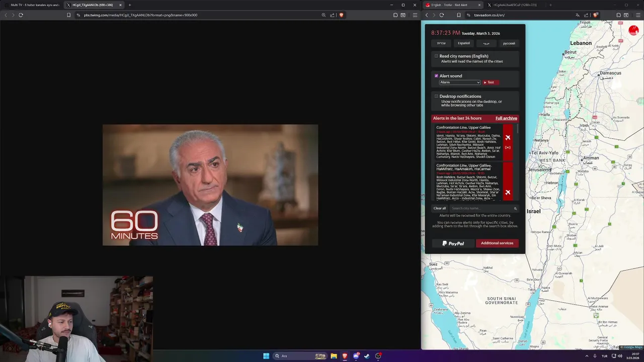The height and width of the screenshot is (362, 644).
Task: Switch site language to русский
Action: (509, 43)
